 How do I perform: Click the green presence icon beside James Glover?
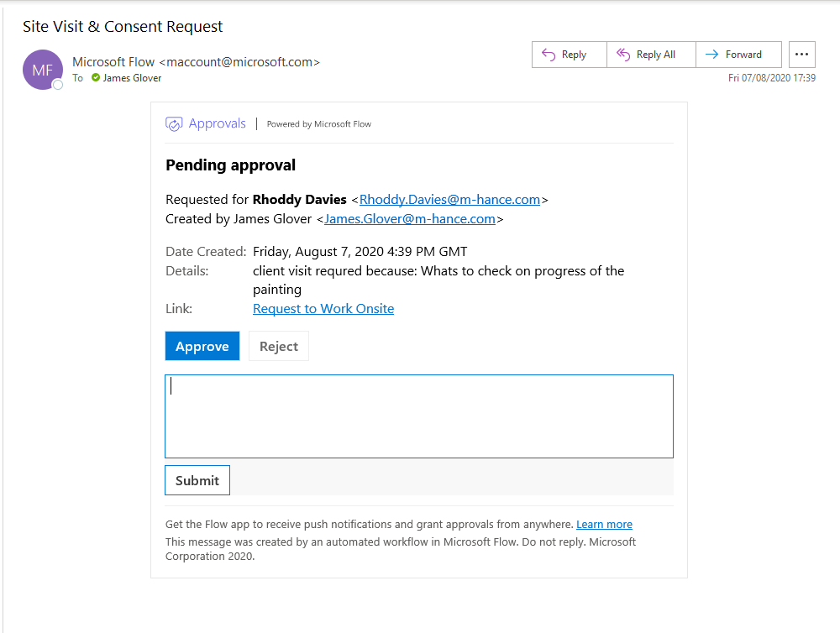96,77
